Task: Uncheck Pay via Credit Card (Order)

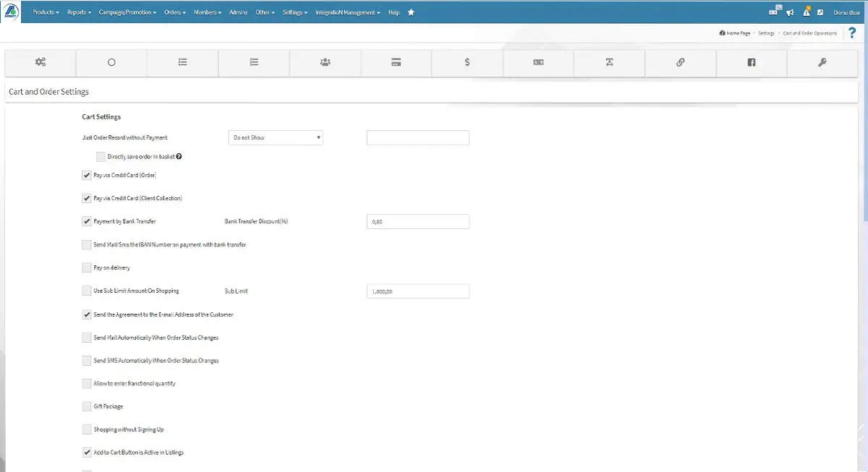Action: (x=87, y=175)
